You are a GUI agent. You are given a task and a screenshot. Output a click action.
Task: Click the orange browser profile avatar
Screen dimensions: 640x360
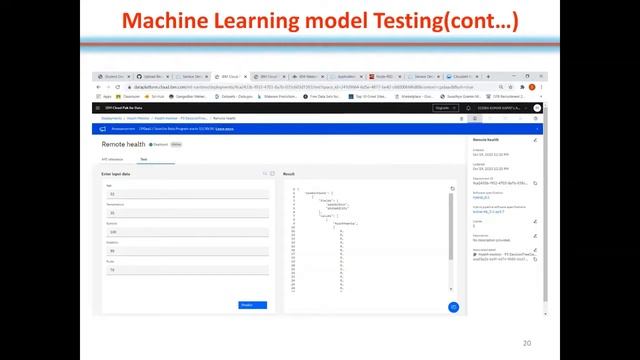(532, 87)
